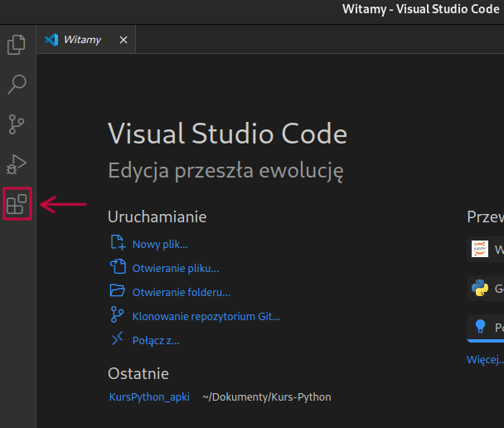Click the Edycja przeszła ewolucję subtitle
Viewport: 504px width, 428px height.
(x=225, y=171)
